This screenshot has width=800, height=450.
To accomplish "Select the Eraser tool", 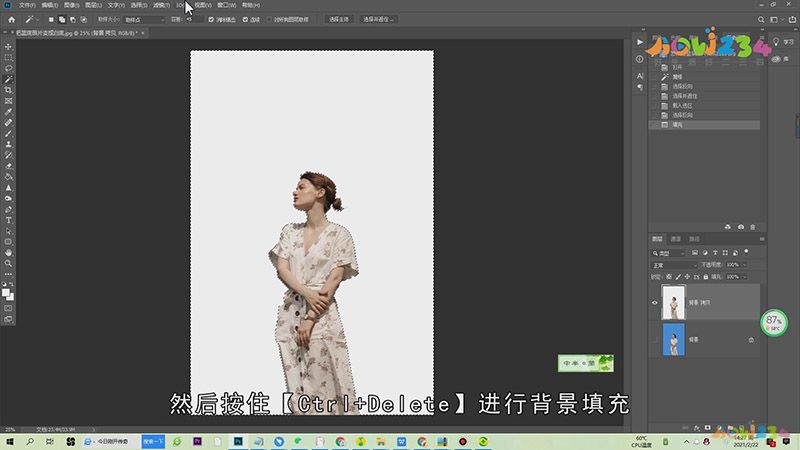I will 8,166.
